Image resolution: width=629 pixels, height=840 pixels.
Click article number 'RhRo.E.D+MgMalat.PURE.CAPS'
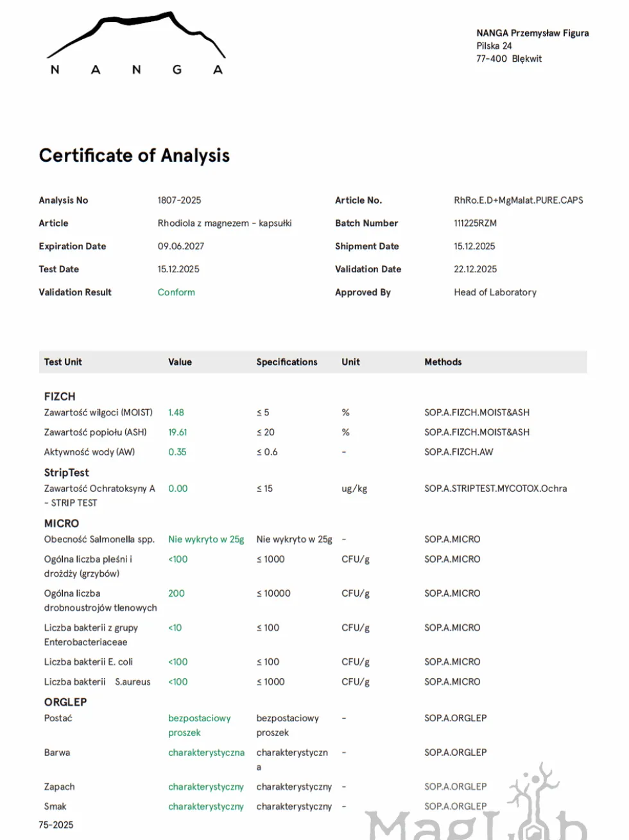pos(519,200)
